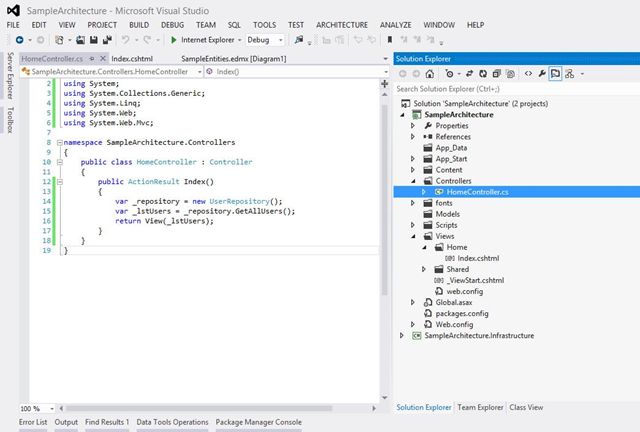Toggle Show All Files in Solution Explorer
This screenshot has width=640, height=432.
point(512,73)
